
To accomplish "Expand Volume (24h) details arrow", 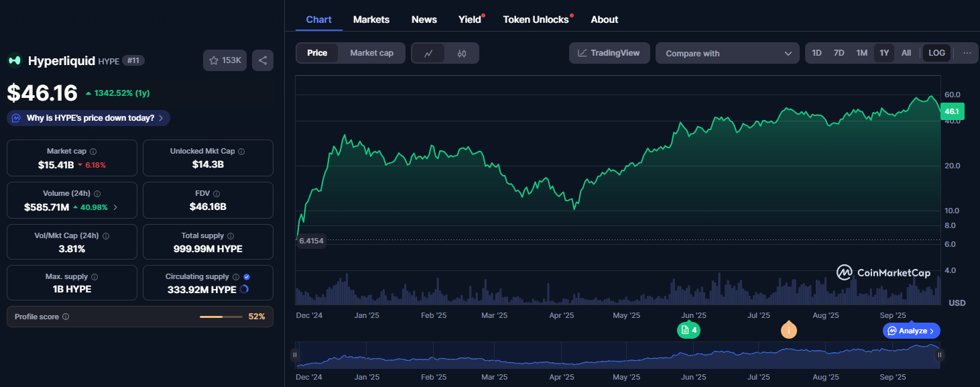I will 115,207.
